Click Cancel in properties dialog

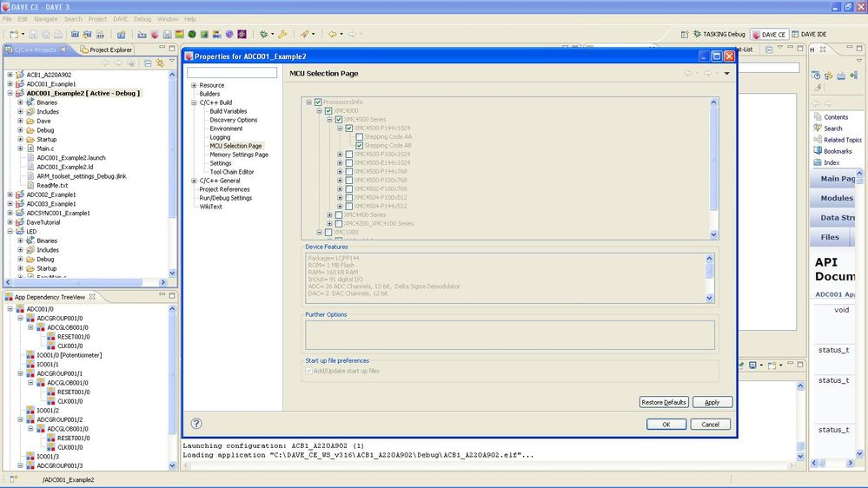pyautogui.click(x=710, y=425)
